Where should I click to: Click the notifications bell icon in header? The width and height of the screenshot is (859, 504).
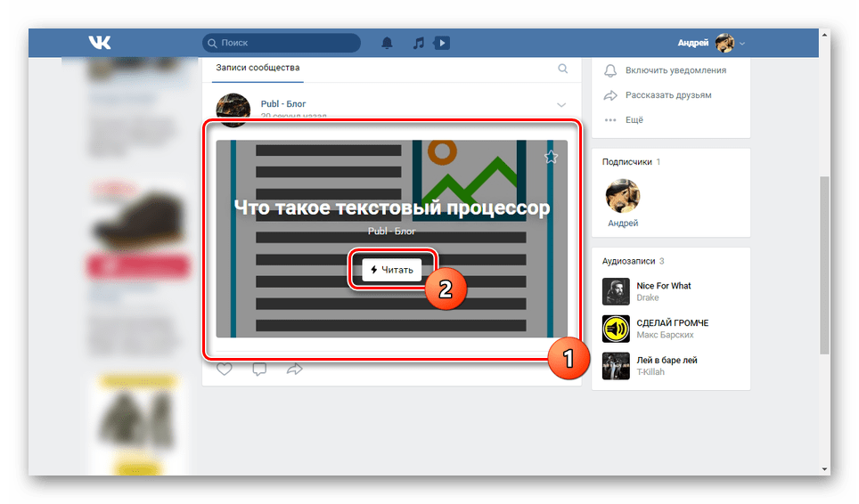tap(387, 43)
